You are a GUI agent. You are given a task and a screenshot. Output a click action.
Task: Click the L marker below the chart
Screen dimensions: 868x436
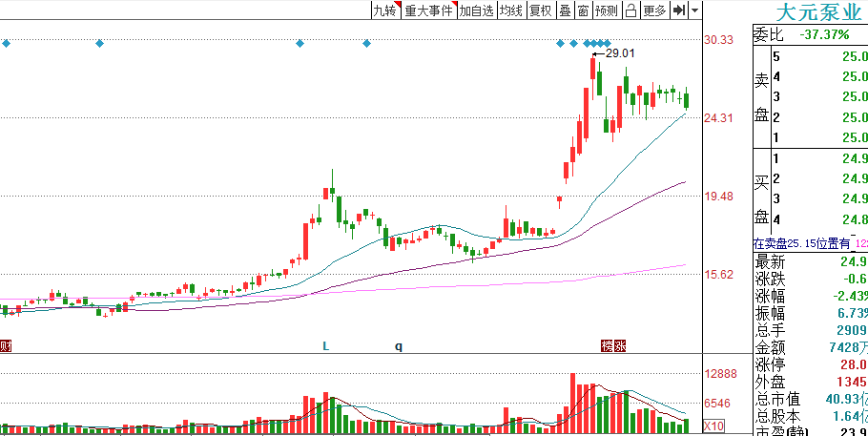[x=326, y=346]
